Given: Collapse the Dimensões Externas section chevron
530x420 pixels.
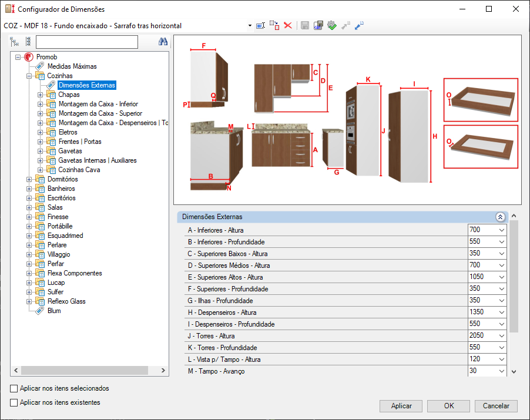Looking at the screenshot, I should [500, 217].
